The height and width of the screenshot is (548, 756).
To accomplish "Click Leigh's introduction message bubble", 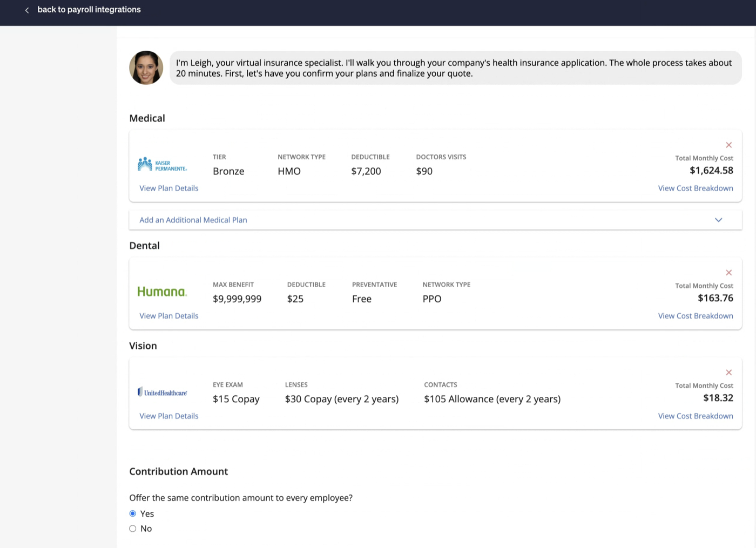I will tap(456, 68).
